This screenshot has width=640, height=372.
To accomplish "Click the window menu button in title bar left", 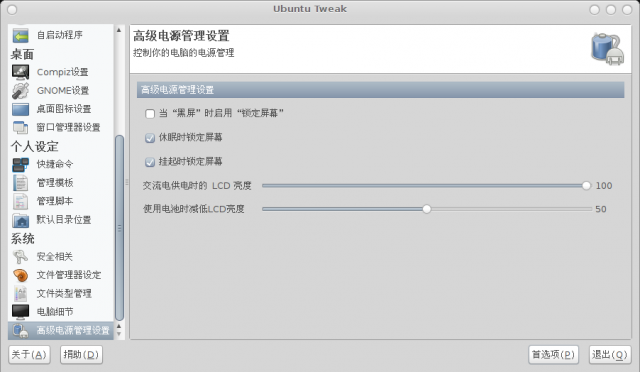I will 12,9.
